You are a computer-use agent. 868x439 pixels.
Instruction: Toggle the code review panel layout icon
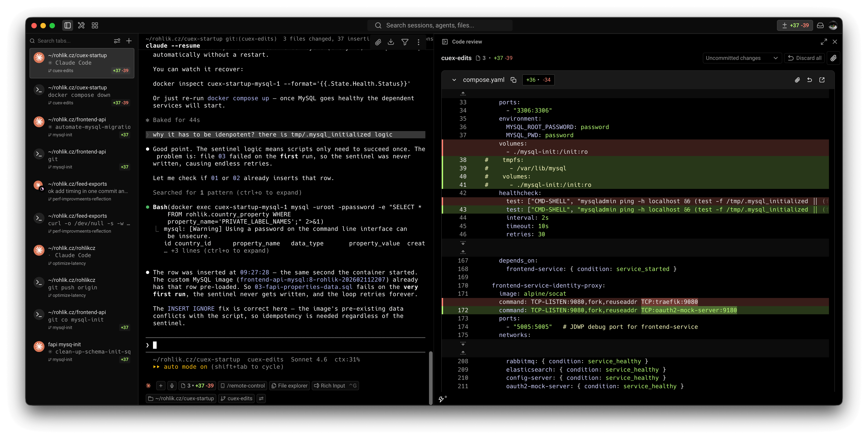click(x=445, y=41)
